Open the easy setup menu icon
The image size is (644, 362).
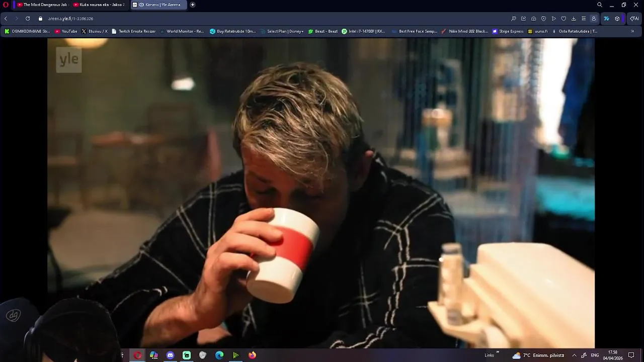click(584, 19)
